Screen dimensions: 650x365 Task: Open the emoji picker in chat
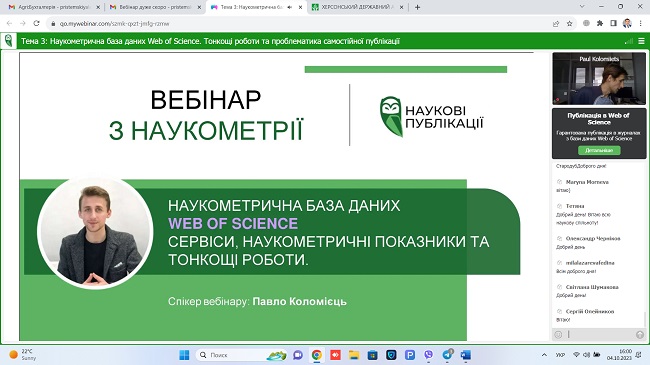[558, 334]
